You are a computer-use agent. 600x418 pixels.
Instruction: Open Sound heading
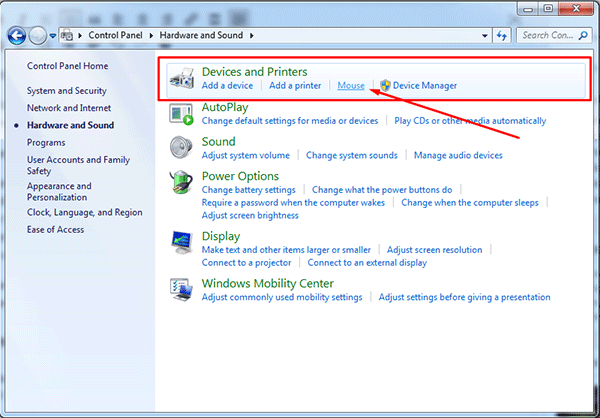pos(218,142)
